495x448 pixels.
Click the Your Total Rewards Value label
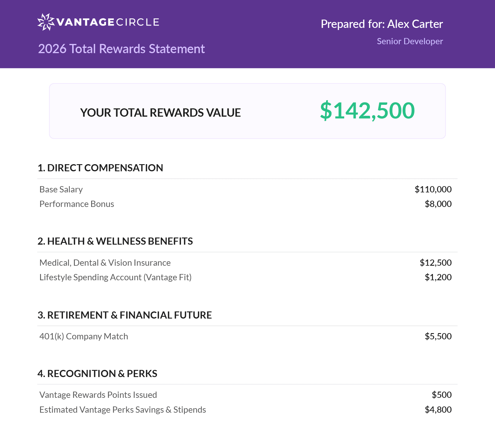[x=160, y=113]
